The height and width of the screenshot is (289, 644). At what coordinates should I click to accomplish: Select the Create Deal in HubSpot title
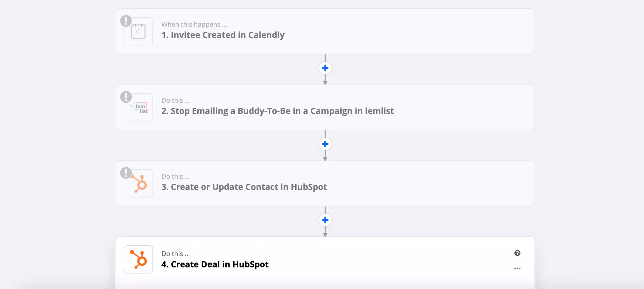point(215,264)
